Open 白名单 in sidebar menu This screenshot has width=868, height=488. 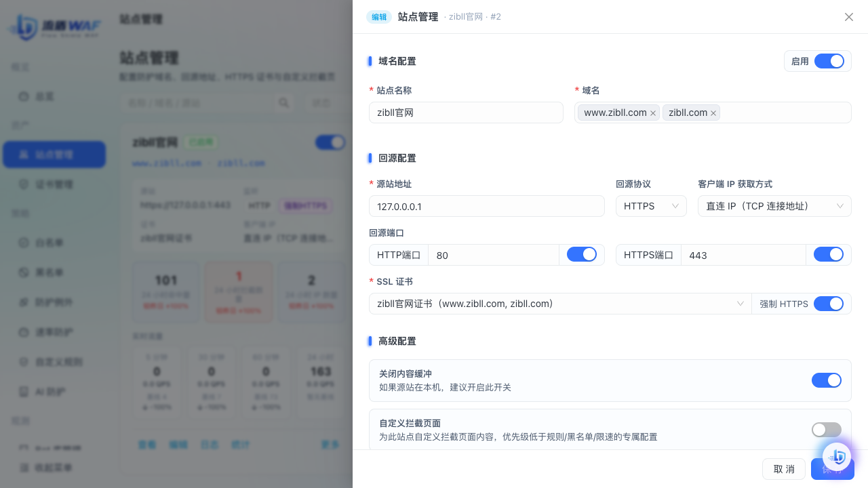[x=54, y=243]
